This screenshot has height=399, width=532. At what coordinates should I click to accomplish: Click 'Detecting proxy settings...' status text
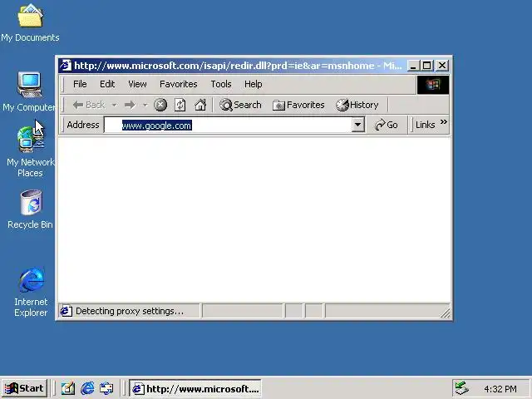[x=130, y=311]
